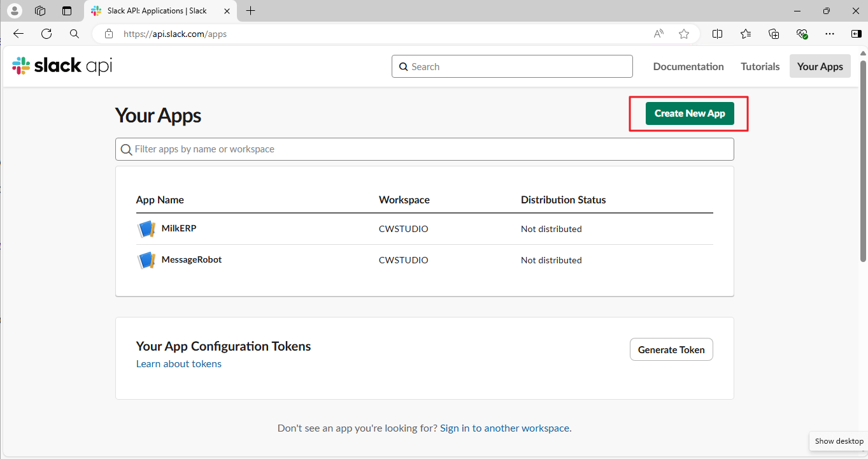The height and width of the screenshot is (459, 868).
Task: Close the Slack API browser tab
Action: coord(227,11)
